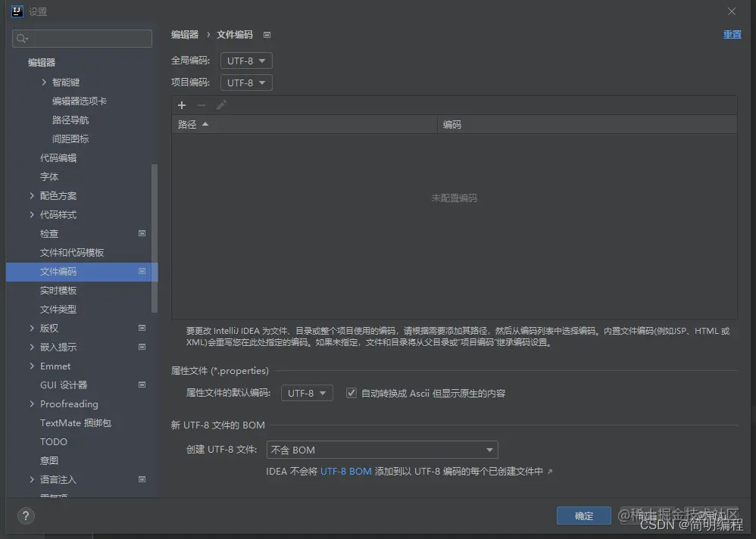The height and width of the screenshot is (539, 756).
Task: Open the 创建 UTF-8 文件 dropdown
Action: [x=382, y=449]
